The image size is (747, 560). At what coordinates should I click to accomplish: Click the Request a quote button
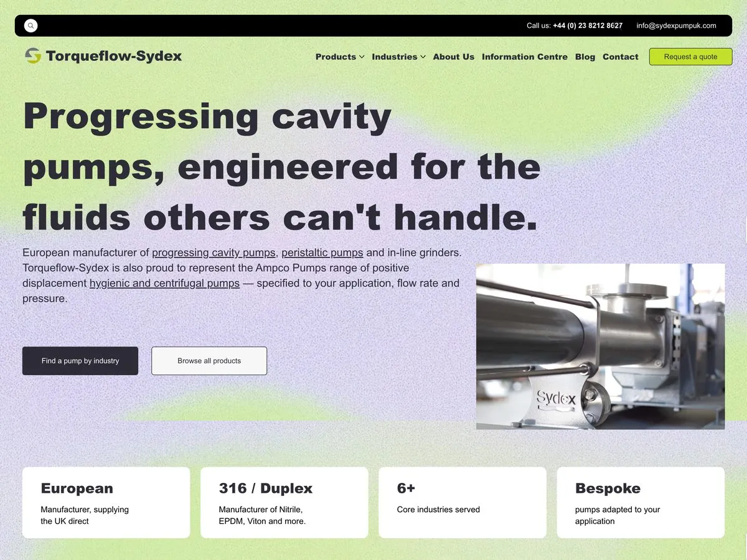point(691,57)
